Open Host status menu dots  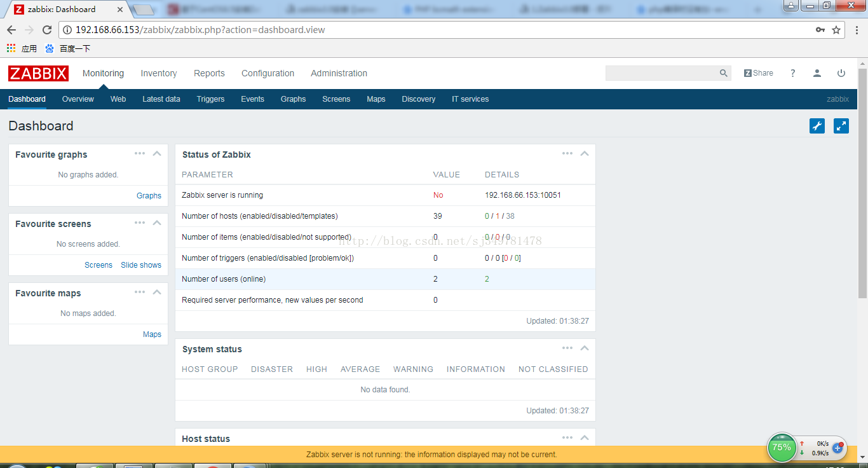point(567,437)
